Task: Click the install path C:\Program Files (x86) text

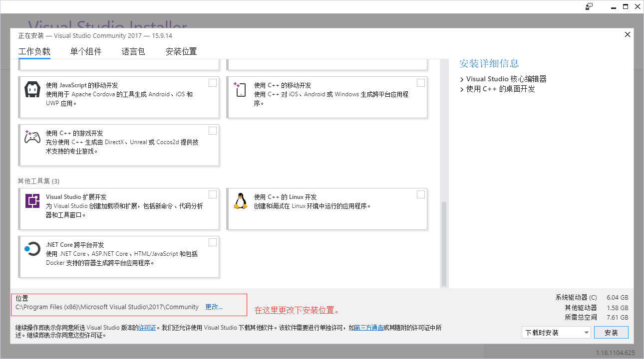Action: coord(107,307)
